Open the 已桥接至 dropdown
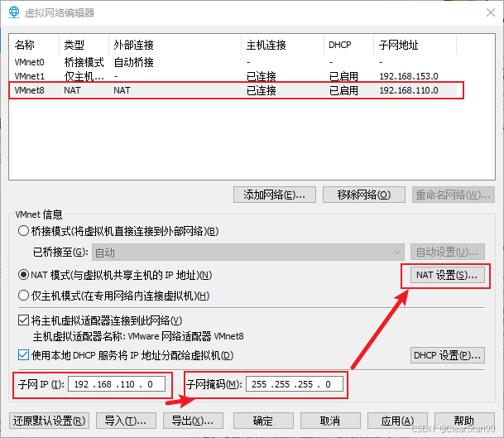The width and height of the screenshot is (504, 438). [x=248, y=253]
